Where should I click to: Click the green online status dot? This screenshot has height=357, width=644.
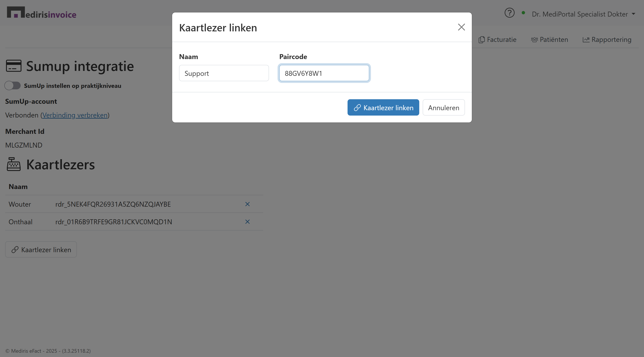click(523, 13)
